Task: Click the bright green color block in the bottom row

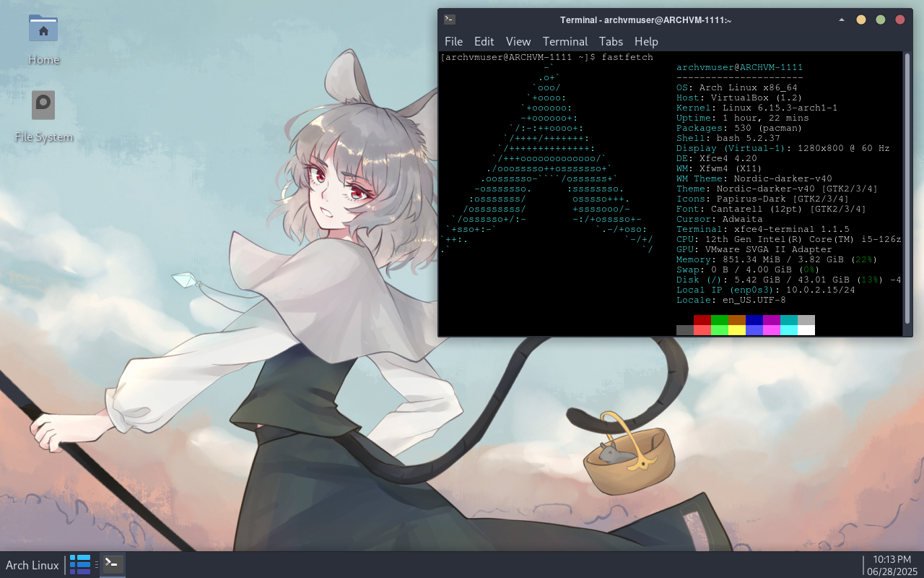Action: click(x=720, y=330)
